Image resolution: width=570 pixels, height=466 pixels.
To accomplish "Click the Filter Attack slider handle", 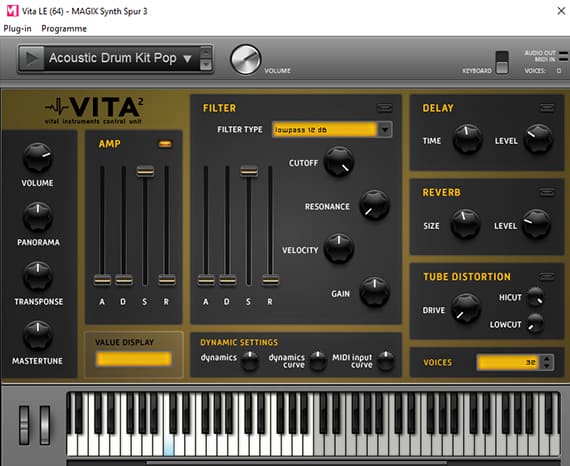I will click(x=206, y=280).
